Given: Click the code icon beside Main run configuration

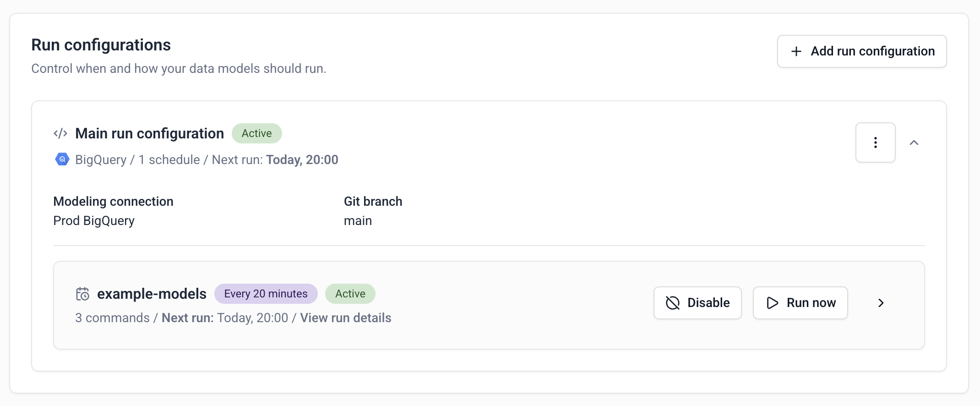Looking at the screenshot, I should pyautogui.click(x=61, y=133).
